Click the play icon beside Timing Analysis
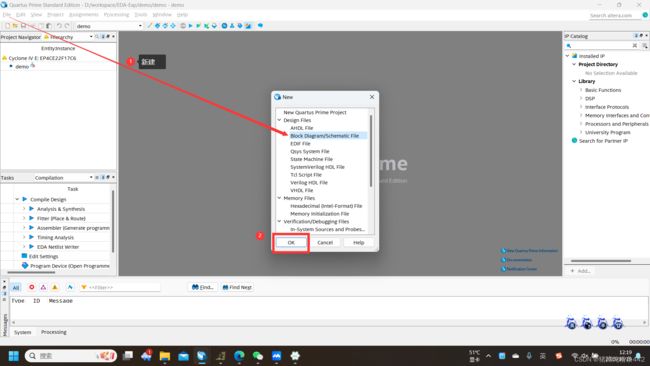This screenshot has height=366, width=650. point(32,237)
